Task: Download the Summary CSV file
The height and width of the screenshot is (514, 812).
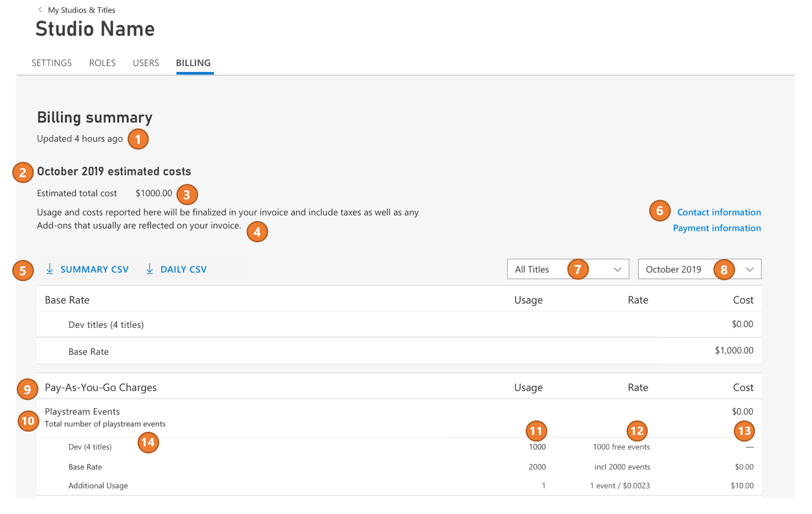Action: [94, 269]
